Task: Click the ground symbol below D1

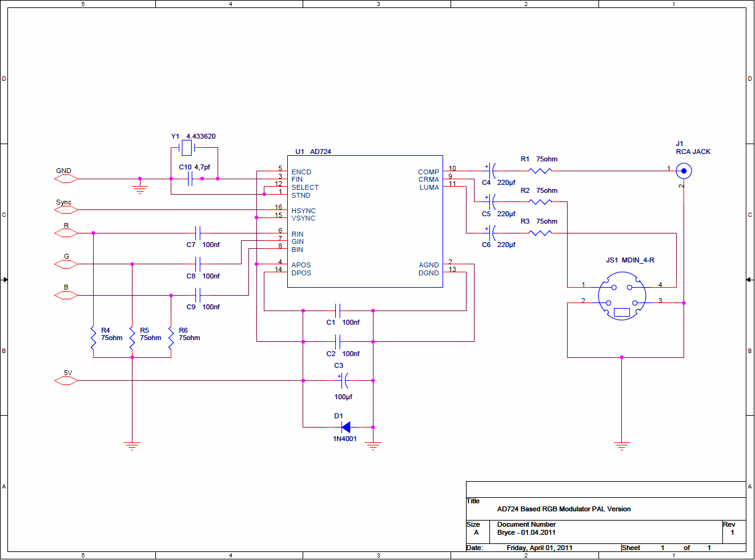Action: [x=373, y=445]
